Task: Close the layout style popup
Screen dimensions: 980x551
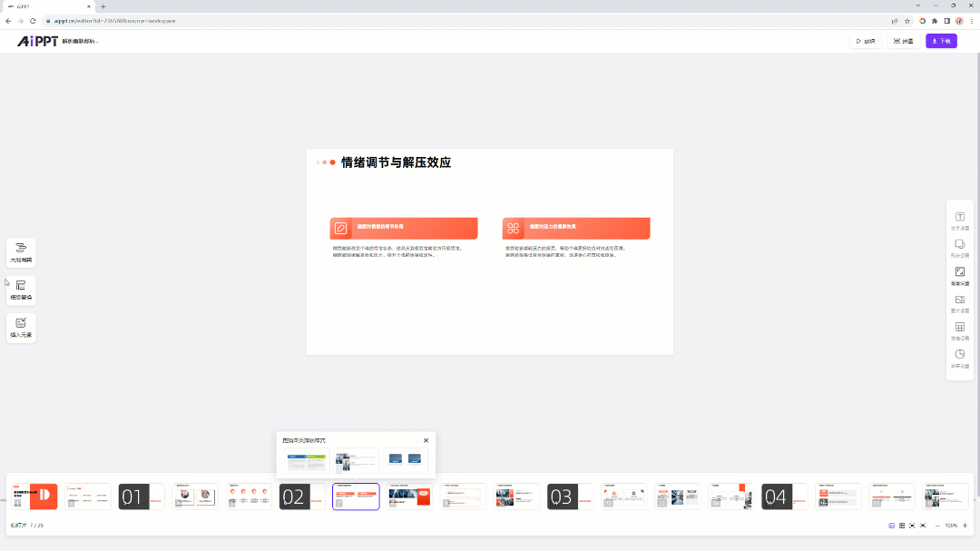Action: coord(426,440)
